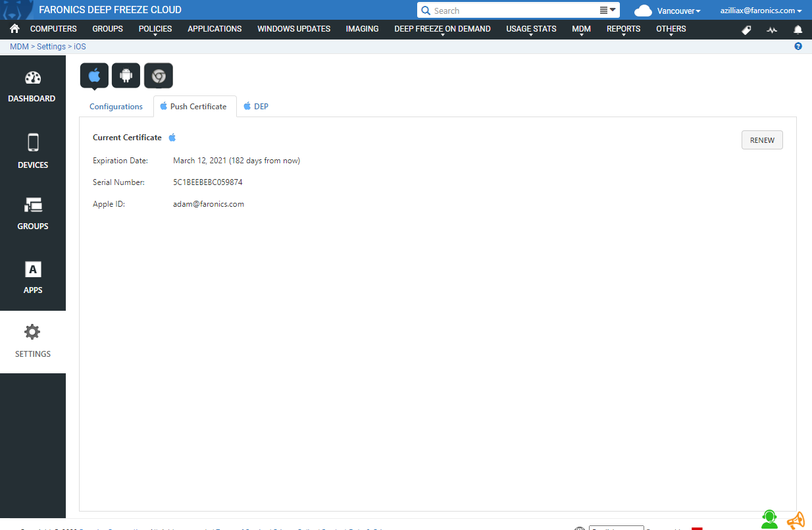
Task: Open the Settings gear icon in sidebar
Action: (33, 332)
